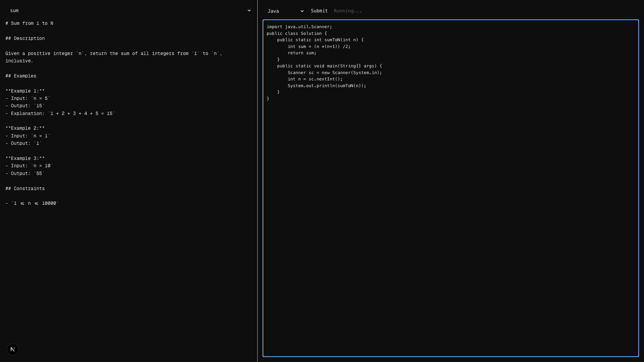Click the '## Examples' heading
The height and width of the screenshot is (362, 644).
(21, 76)
